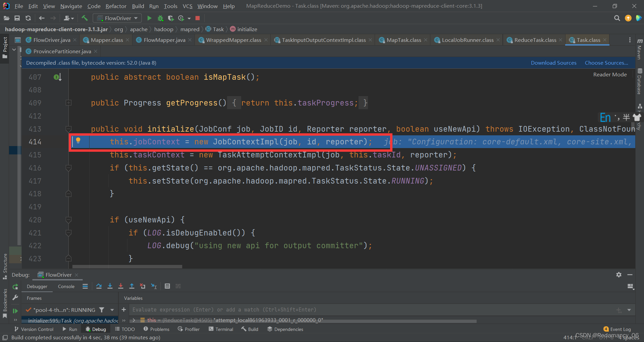Open the Navigate menu
Image resolution: width=644 pixels, height=342 pixels.
[x=71, y=6]
